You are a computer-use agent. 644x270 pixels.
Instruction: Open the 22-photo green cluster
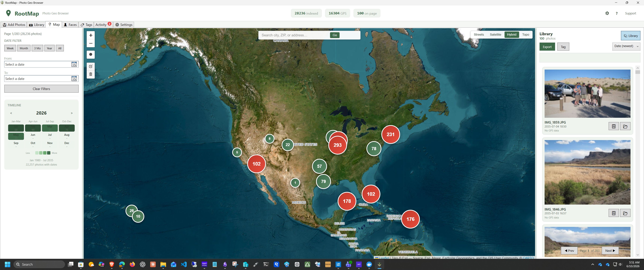click(x=288, y=145)
